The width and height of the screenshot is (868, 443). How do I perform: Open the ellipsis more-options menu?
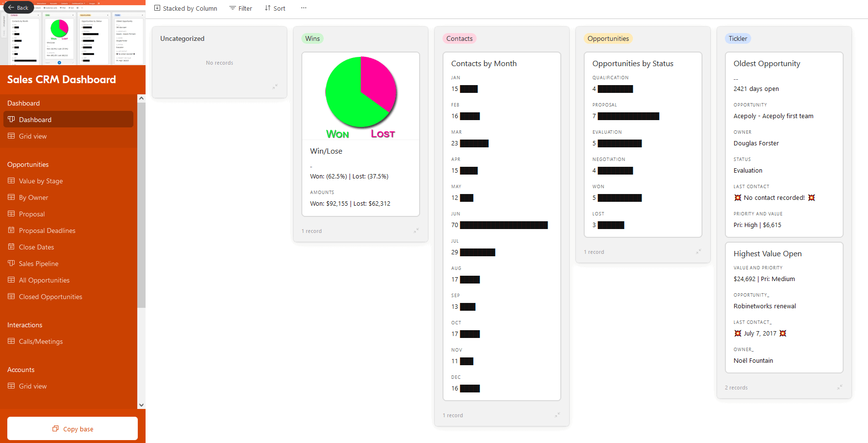click(x=304, y=8)
